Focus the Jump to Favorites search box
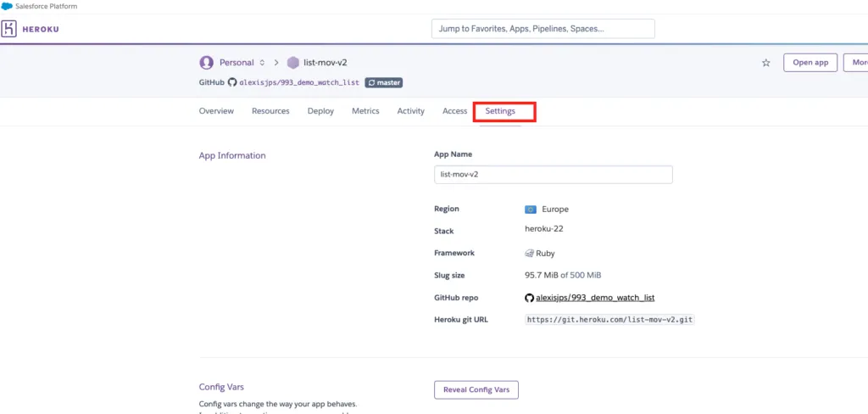Screen dimensions: 868x414 click(x=543, y=29)
